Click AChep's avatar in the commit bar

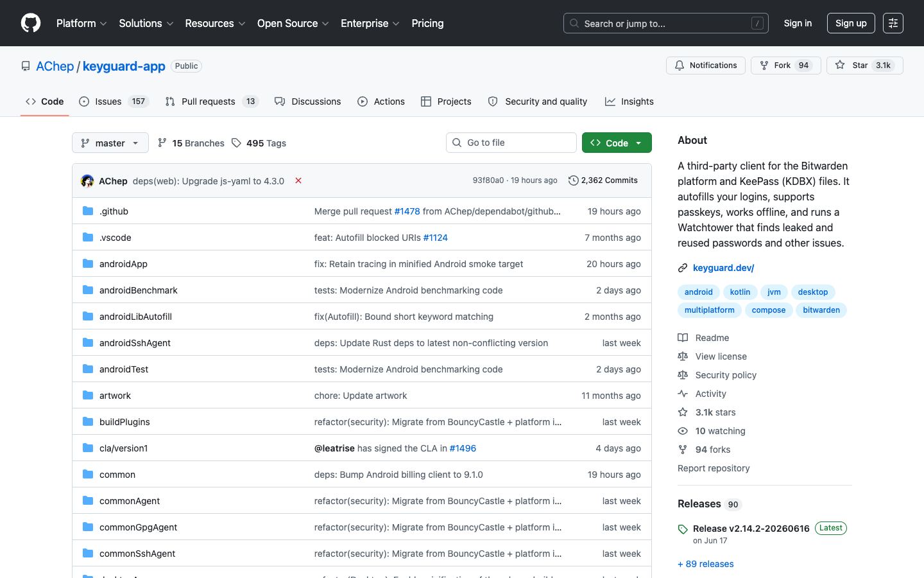tap(87, 181)
